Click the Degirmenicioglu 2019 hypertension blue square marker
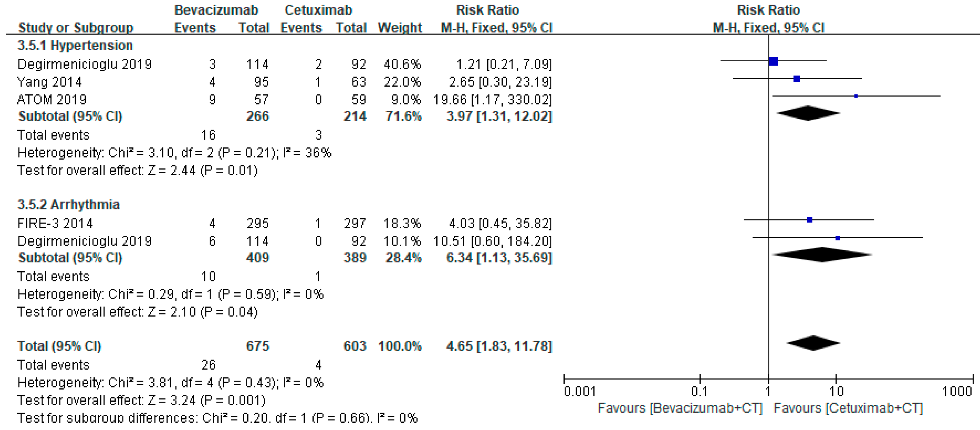 click(773, 61)
